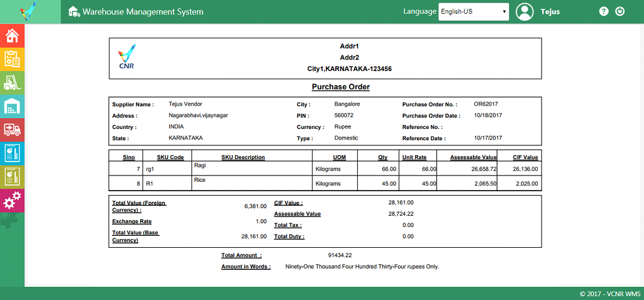This screenshot has height=300, width=644.
Task: Open the pink gears settings sidebar icon
Action: (x=12, y=201)
